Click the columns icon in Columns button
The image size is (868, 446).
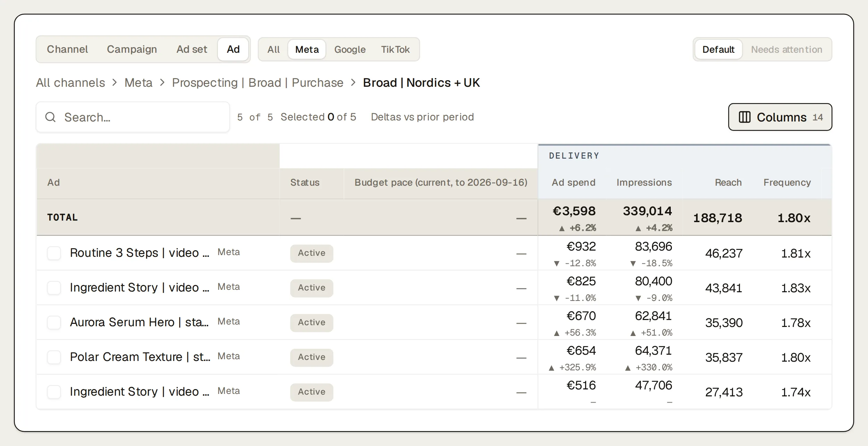(x=744, y=117)
